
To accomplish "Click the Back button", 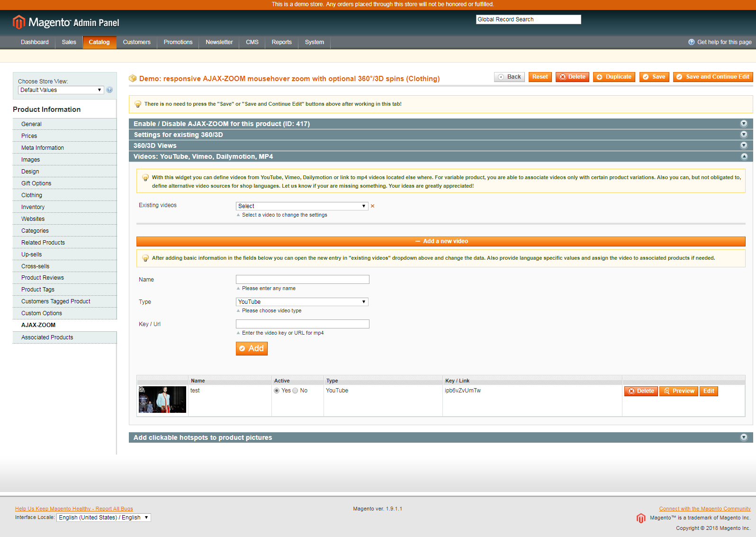I will (x=509, y=77).
